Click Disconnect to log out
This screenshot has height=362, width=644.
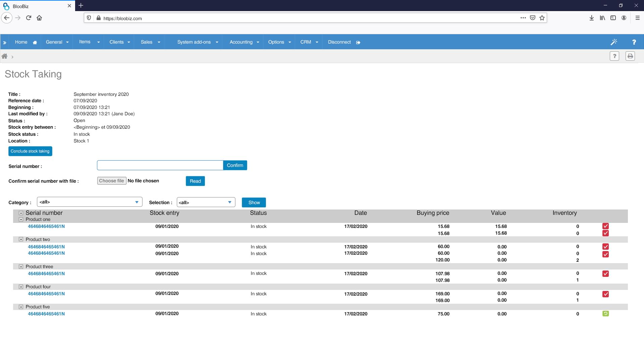(344, 42)
